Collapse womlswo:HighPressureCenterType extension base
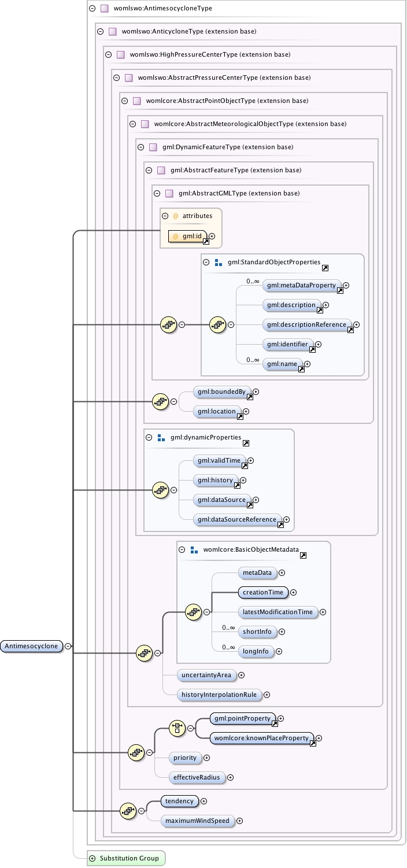This screenshot has width=407, height=868. point(108,54)
